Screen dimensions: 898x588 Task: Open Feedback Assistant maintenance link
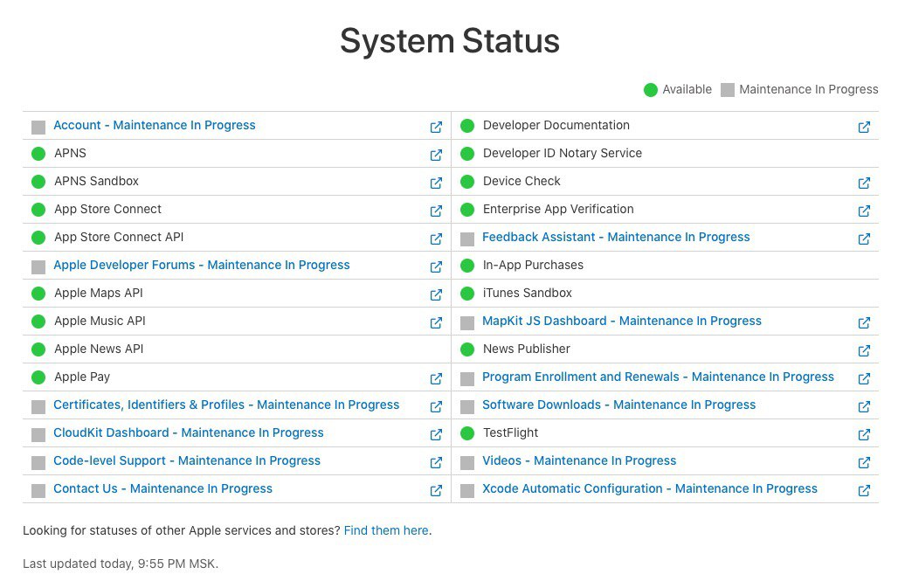[x=616, y=237]
